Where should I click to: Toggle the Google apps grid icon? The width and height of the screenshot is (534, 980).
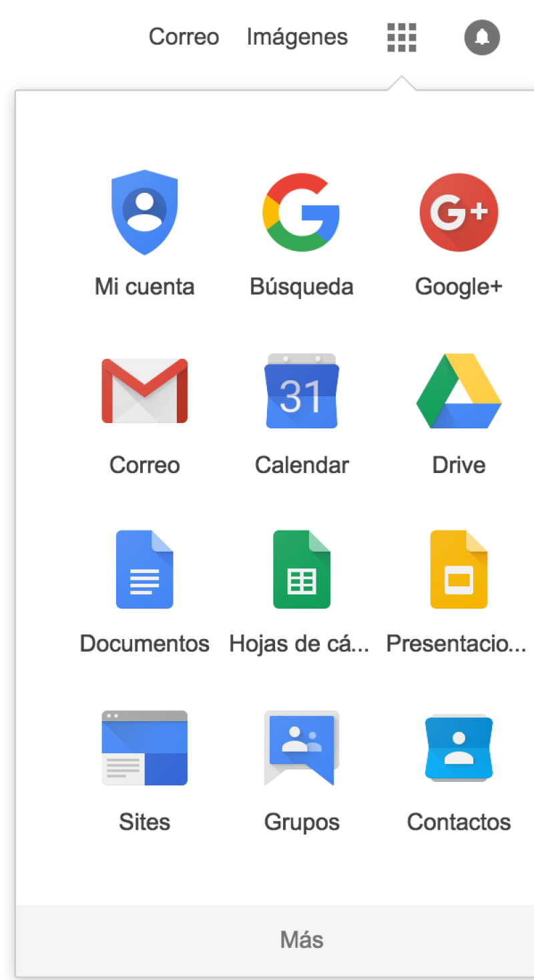(x=402, y=37)
